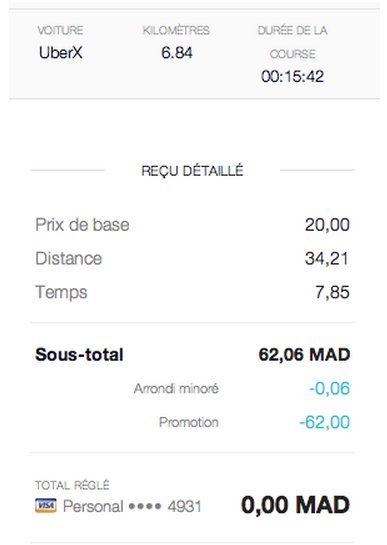Viewport: 387px width, 545px height.
Task: Click the Sous-total label
Action: tap(79, 355)
